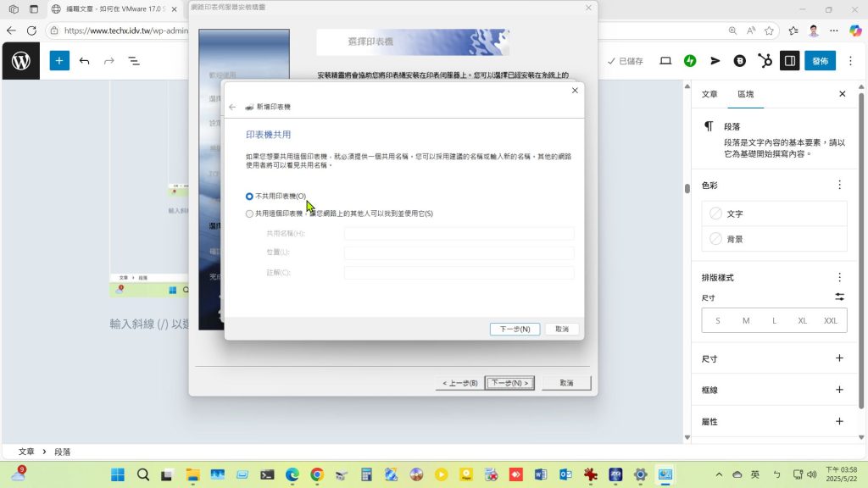Expand the 框線 panel plus button
The width and height of the screenshot is (868, 488).
tap(839, 390)
